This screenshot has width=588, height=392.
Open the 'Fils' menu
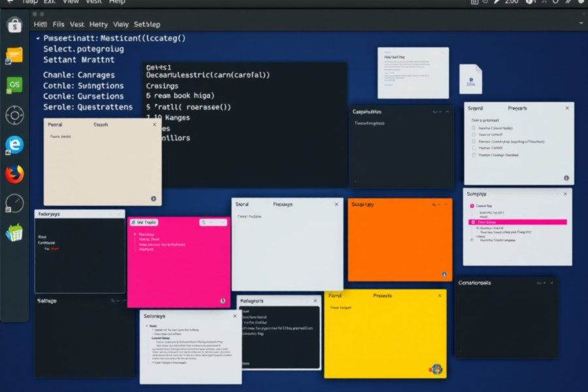[59, 24]
